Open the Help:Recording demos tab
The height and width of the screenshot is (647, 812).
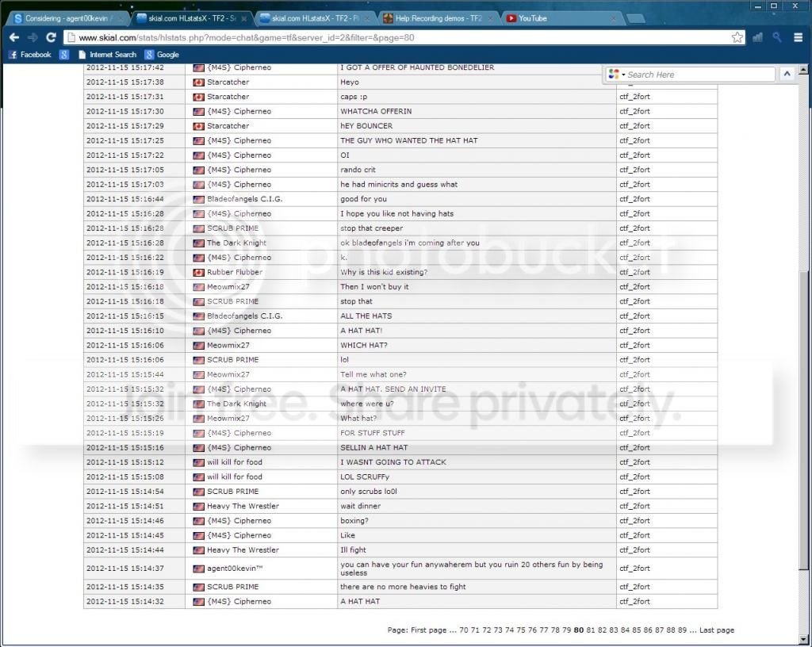439,18
